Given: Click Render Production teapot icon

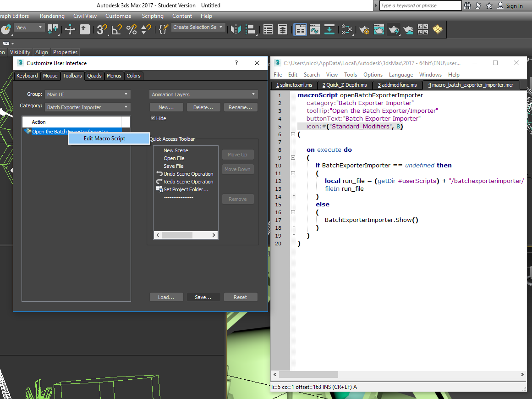Looking at the screenshot, I should (394, 29).
